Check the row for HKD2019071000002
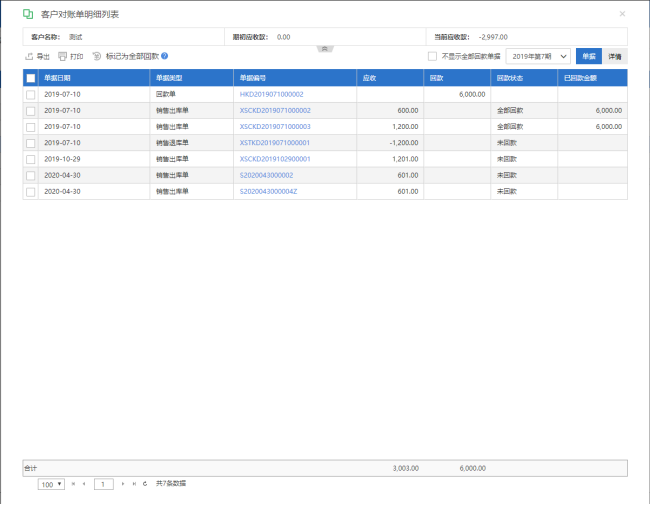650x505 pixels. tap(31, 95)
